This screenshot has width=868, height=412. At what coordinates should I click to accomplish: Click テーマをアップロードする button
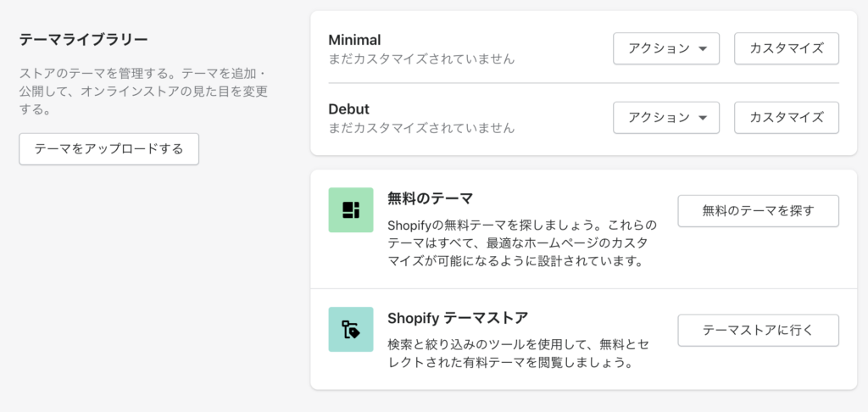[108, 149]
